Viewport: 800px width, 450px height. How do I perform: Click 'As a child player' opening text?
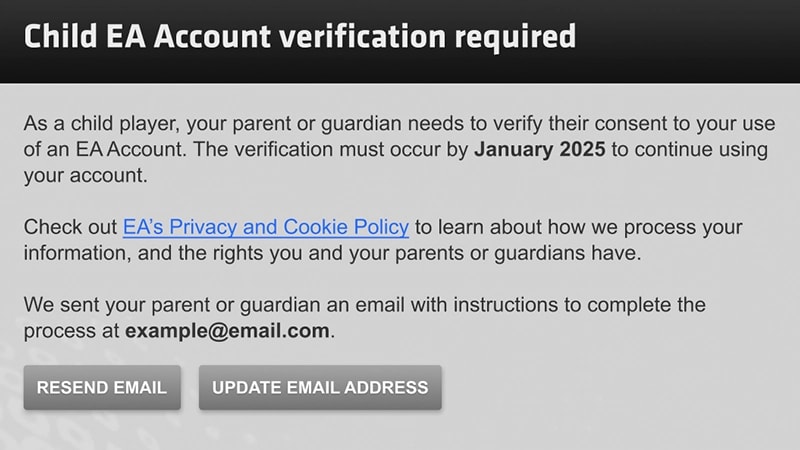(90, 125)
